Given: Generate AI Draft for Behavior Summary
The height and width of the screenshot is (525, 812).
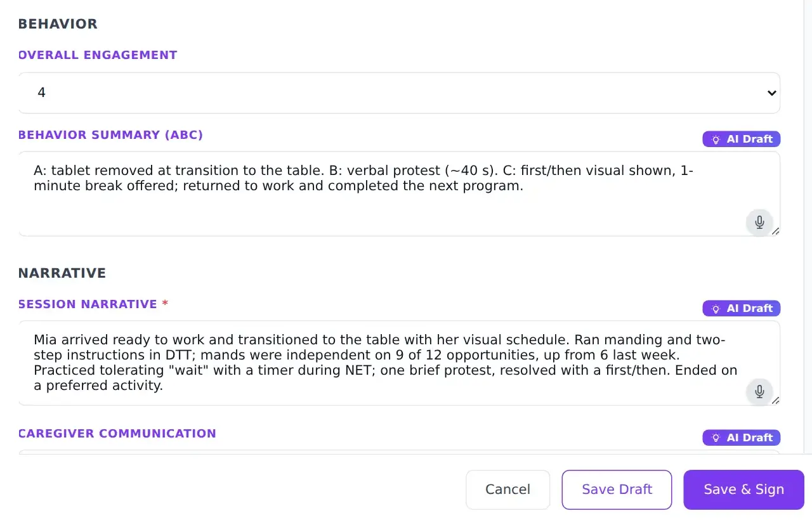Looking at the screenshot, I should (741, 139).
